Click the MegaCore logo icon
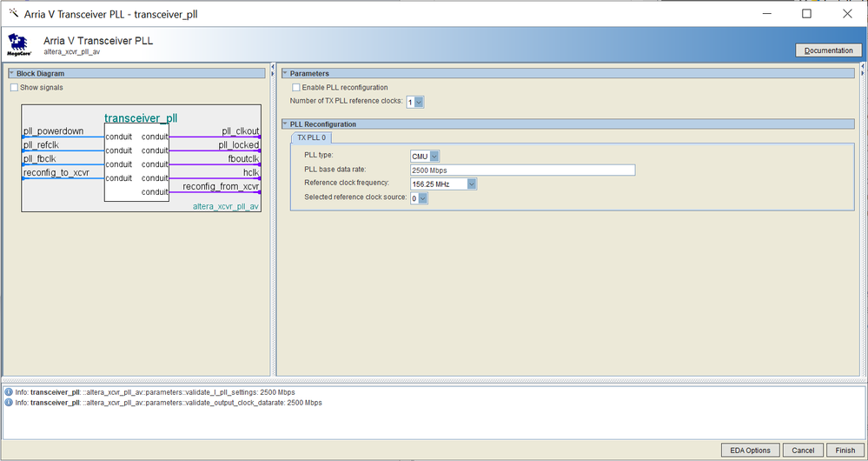 pos(19,45)
